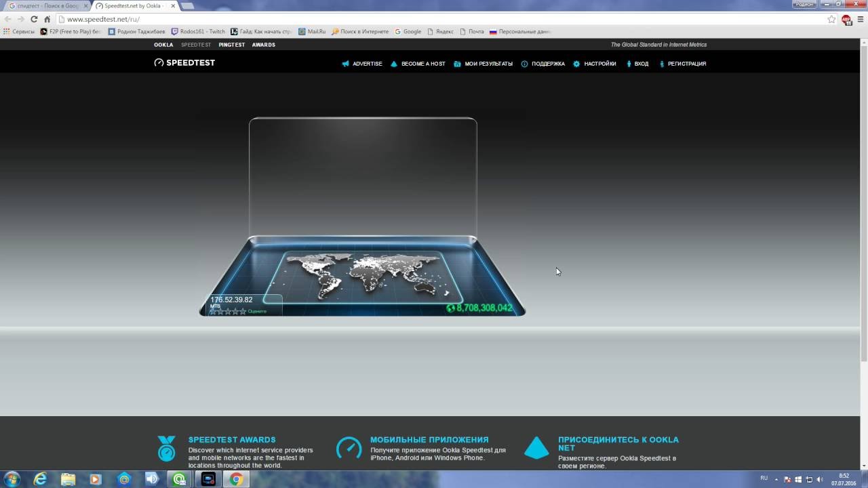Image resolution: width=868 pixels, height=488 pixels.
Task: Click the Speedtest Awards medal icon
Action: 166,449
